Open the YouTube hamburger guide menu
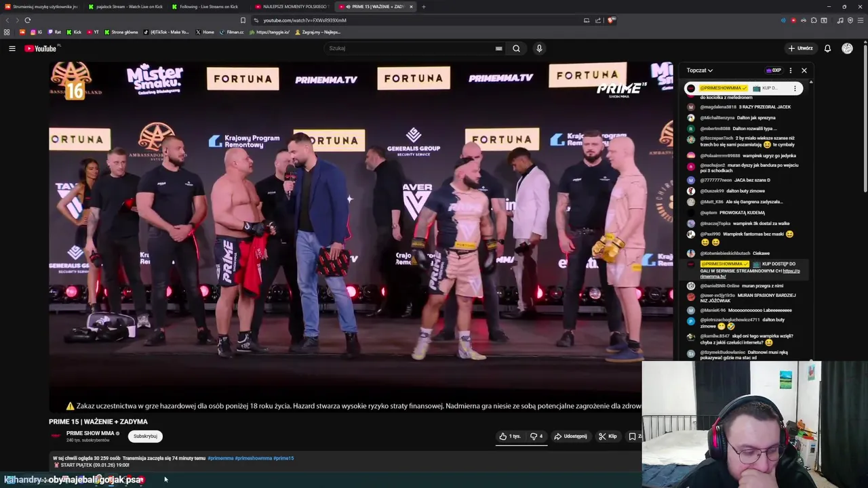This screenshot has height=488, width=868. [x=12, y=48]
